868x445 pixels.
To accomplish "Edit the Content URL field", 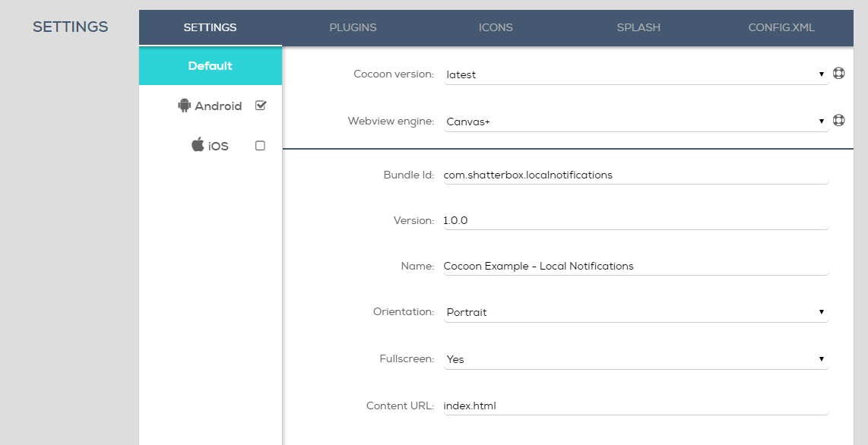I will click(x=635, y=406).
